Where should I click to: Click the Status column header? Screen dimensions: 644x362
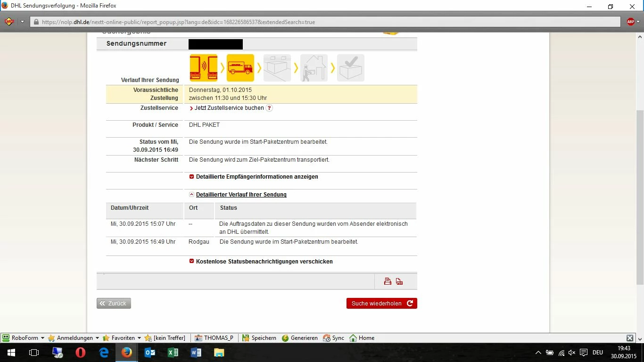[x=229, y=208]
